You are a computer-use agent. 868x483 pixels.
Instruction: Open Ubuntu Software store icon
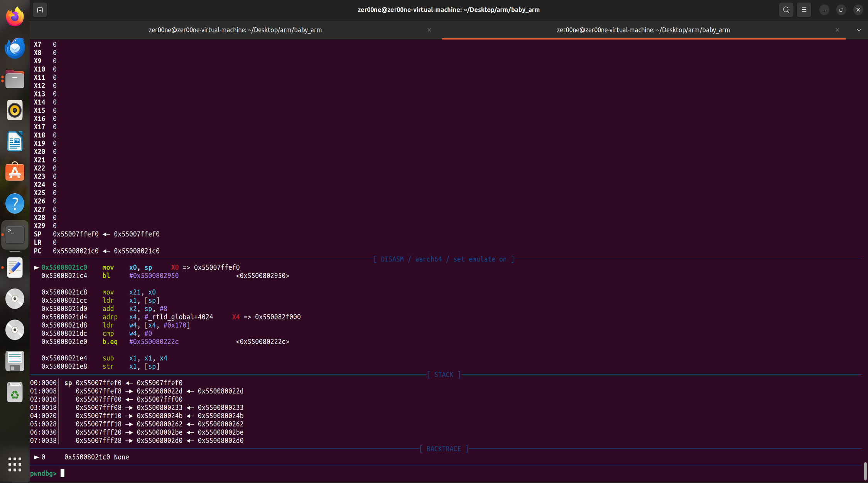pos(15,172)
